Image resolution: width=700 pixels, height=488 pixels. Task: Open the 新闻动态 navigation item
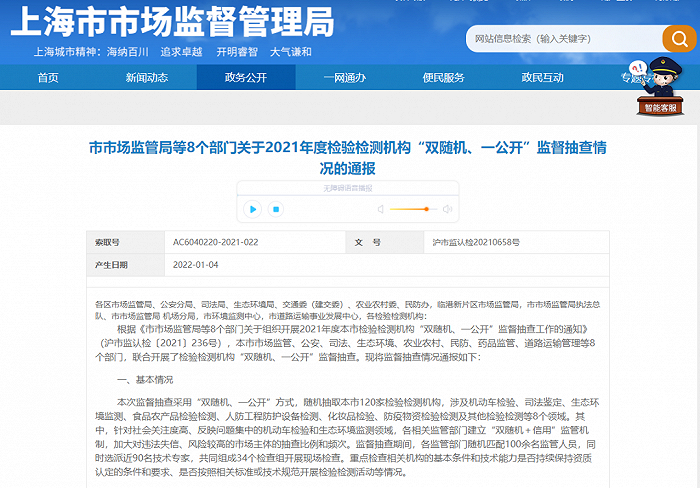[147, 78]
